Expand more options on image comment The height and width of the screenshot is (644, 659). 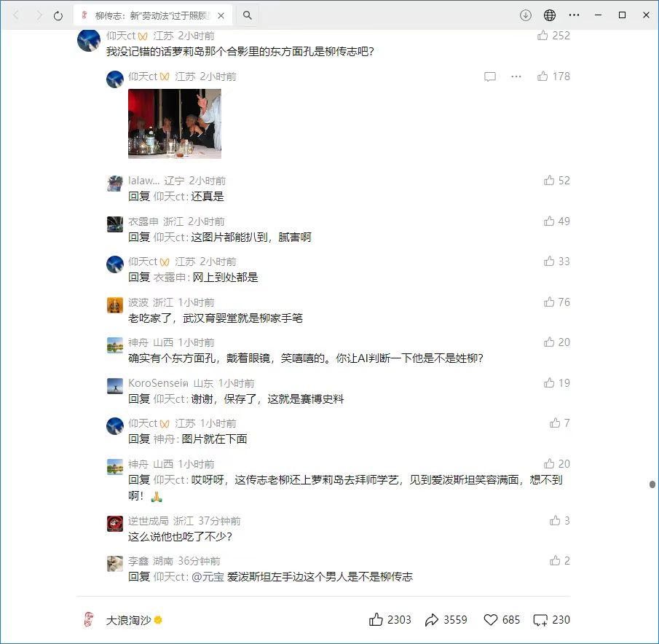(x=516, y=76)
